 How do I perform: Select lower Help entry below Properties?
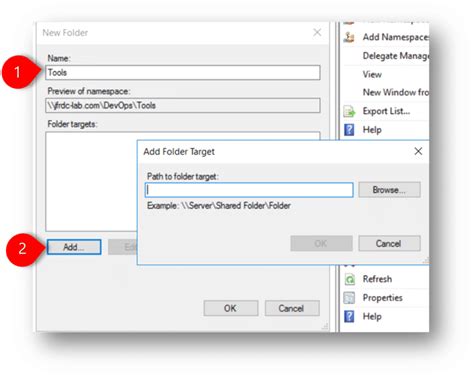pyautogui.click(x=372, y=316)
